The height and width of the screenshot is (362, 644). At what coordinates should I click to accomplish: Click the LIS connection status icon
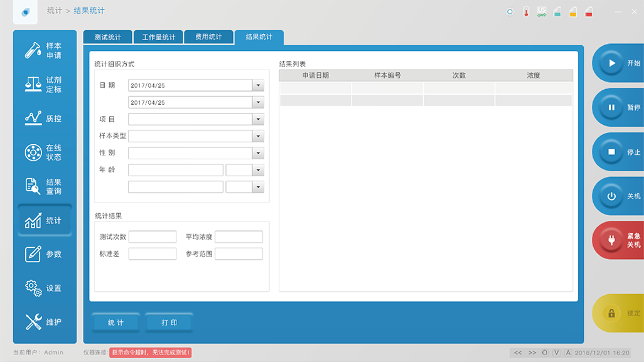542,12
